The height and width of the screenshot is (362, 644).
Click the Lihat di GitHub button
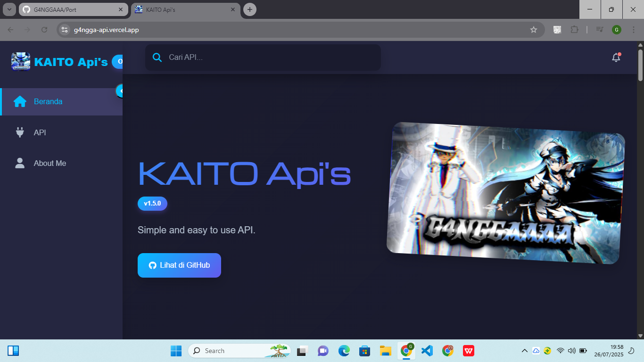tap(179, 265)
